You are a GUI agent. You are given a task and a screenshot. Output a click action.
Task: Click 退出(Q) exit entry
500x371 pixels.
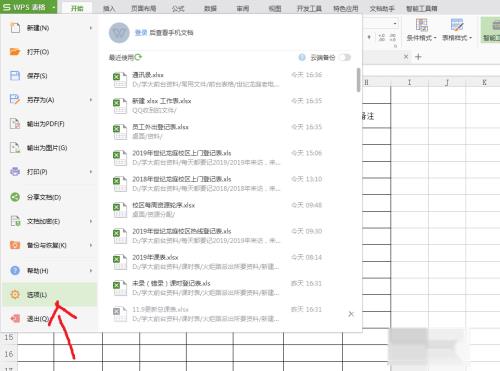pos(49,319)
